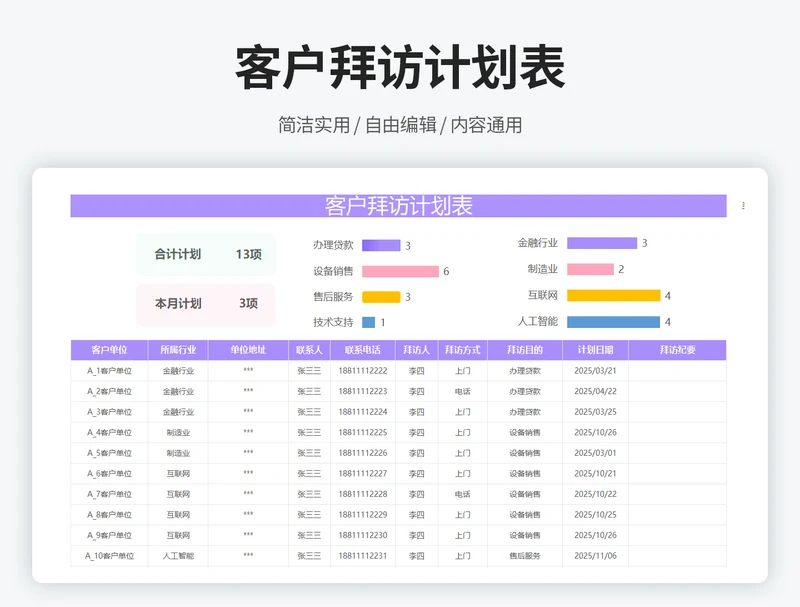The width and height of the screenshot is (800, 607).
Task: Click the subtitle 简洁实用 / 自由编辑 / 内容通用
Action: tap(400, 125)
